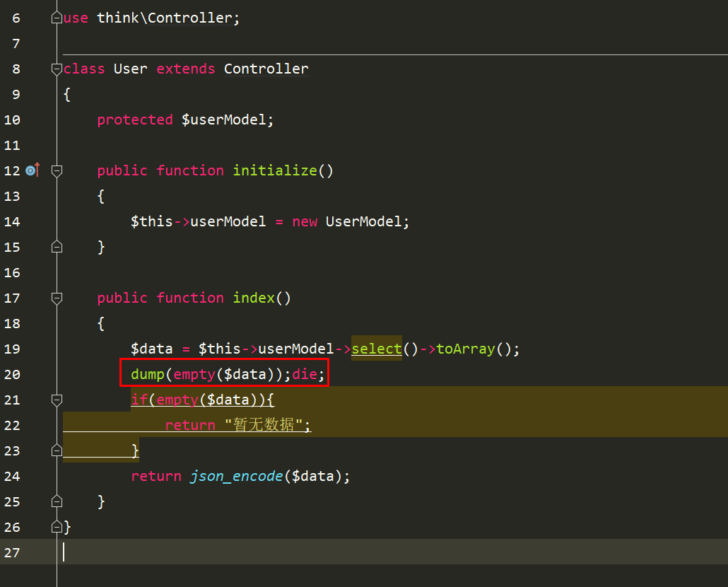Click the dump function call on line 20
The image size is (728, 587).
148,374
